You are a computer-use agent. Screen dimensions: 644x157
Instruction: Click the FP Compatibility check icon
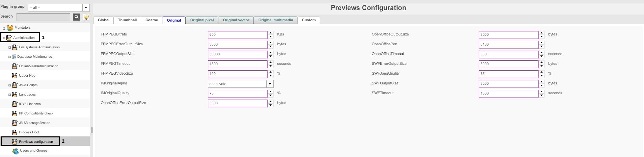(15, 113)
